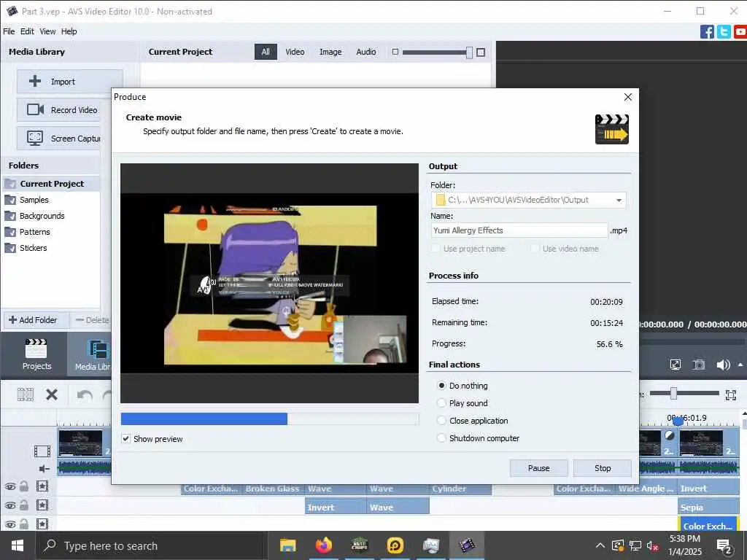Click the timeline playhead marker
Viewport: 747px width, 560px height.
coord(678,421)
